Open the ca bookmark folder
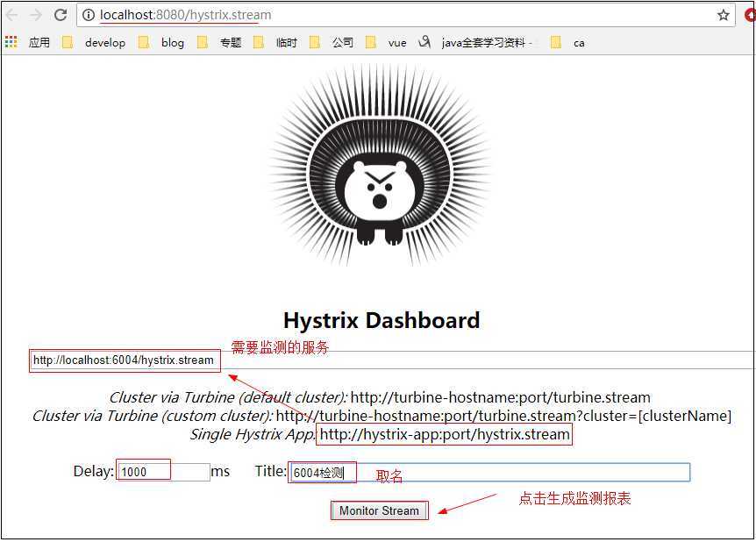 568,42
